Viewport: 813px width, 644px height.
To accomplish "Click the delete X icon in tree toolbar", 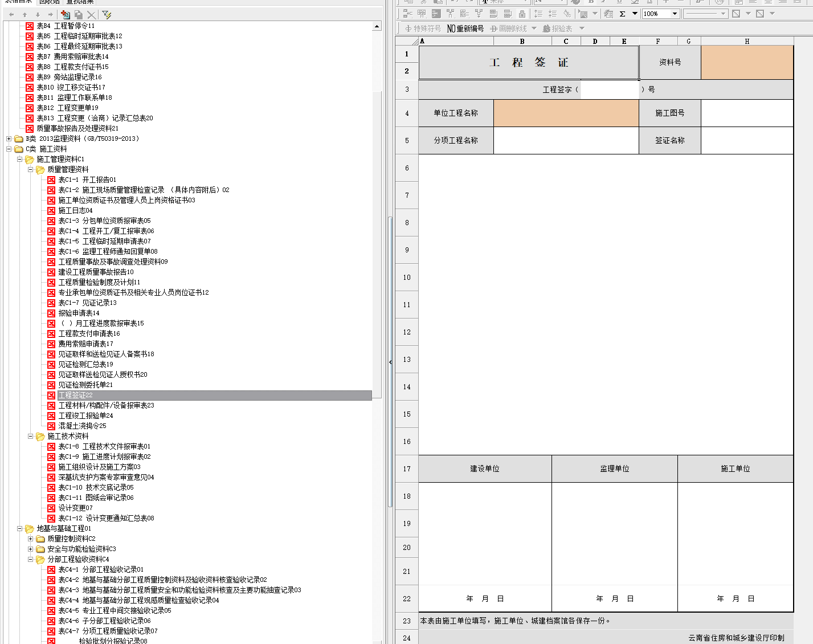I will [x=91, y=15].
